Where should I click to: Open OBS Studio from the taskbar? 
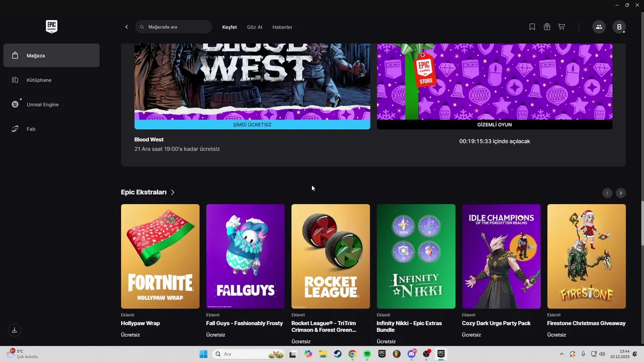[427, 354]
